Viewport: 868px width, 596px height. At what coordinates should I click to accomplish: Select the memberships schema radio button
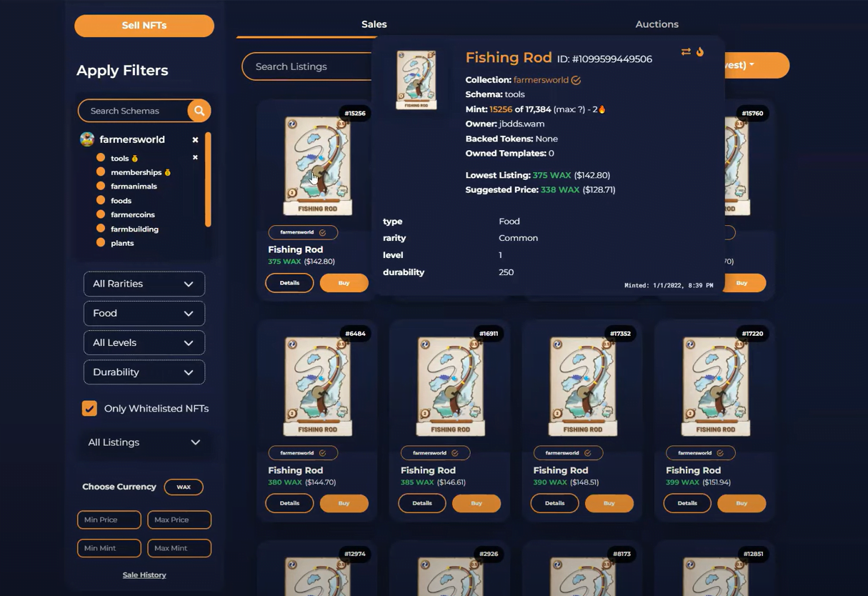point(101,172)
